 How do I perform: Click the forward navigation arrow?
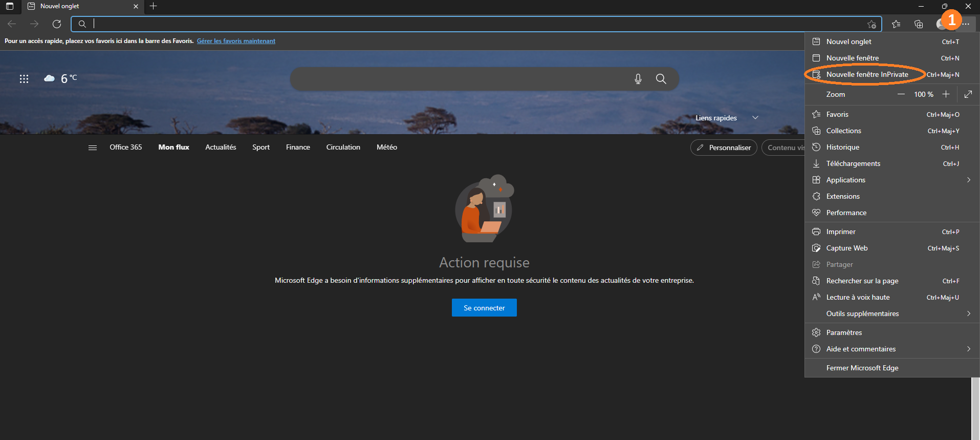click(x=34, y=24)
